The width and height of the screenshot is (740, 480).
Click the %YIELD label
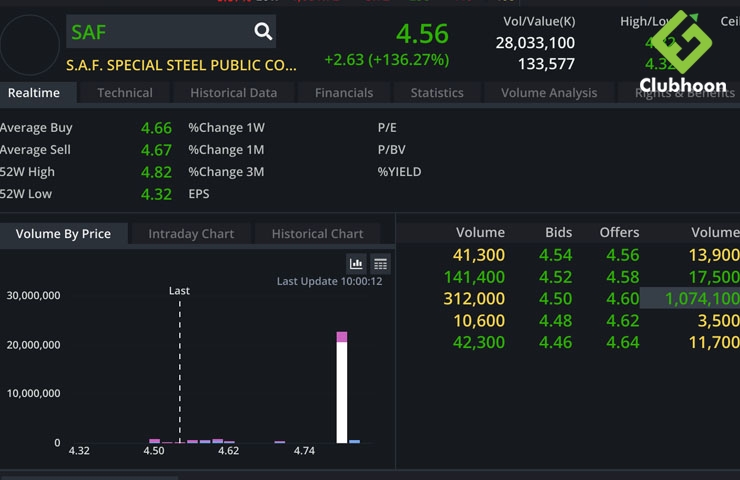[x=399, y=172]
